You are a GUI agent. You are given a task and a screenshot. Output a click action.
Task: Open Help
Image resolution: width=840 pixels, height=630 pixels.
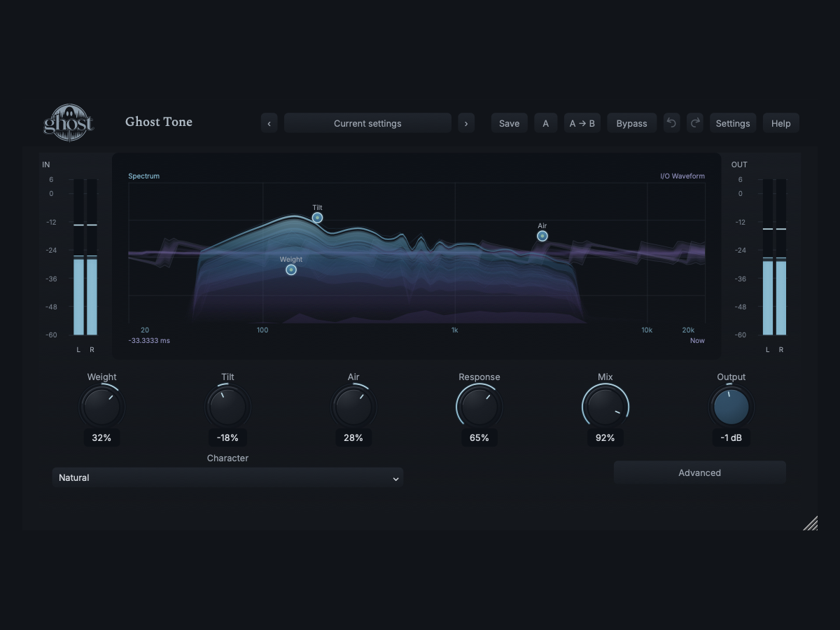(780, 123)
